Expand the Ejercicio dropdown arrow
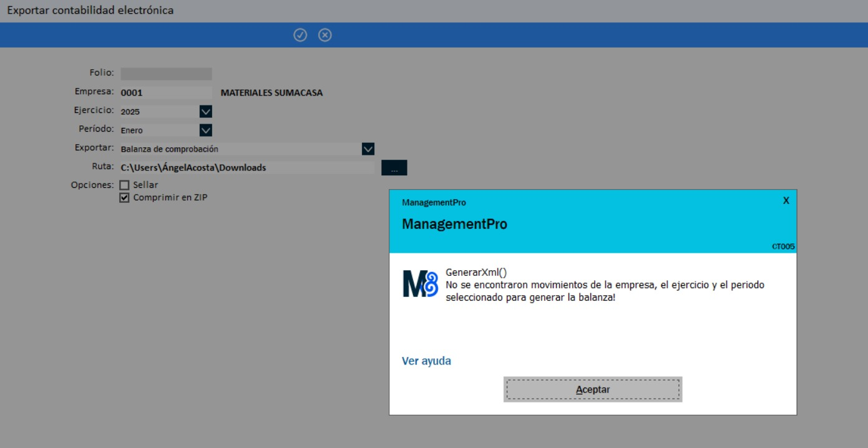The height and width of the screenshot is (448, 868). pyautogui.click(x=206, y=112)
